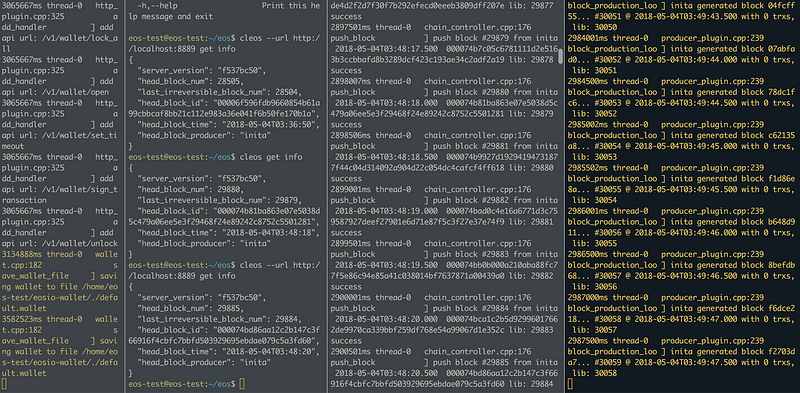This screenshot has height=393, width=800.
Task: Click the cursor at bottom of producer_plugin pane
Action: click(x=570, y=383)
